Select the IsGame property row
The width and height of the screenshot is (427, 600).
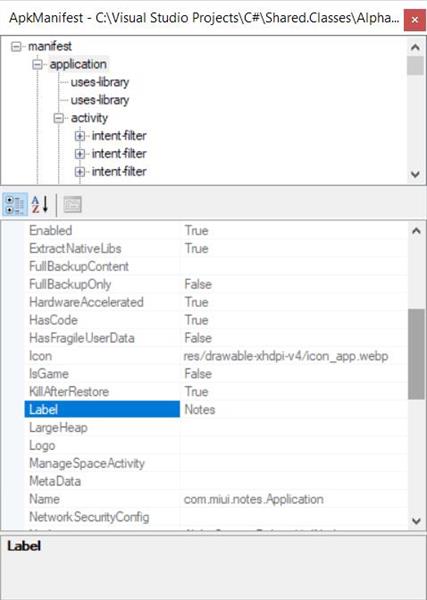216,374
